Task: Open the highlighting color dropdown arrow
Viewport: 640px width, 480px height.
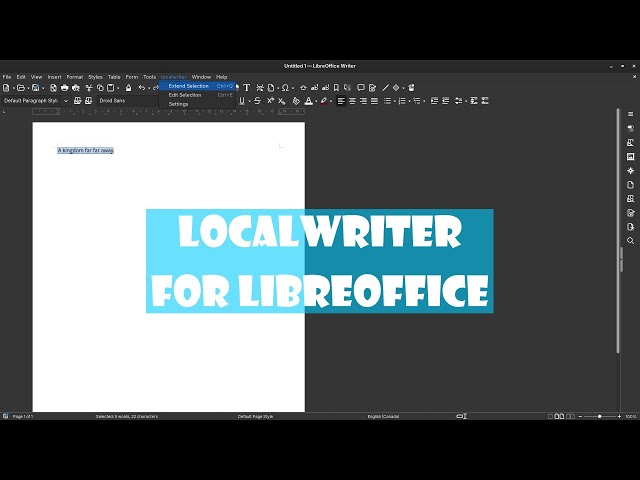Action: tap(331, 101)
